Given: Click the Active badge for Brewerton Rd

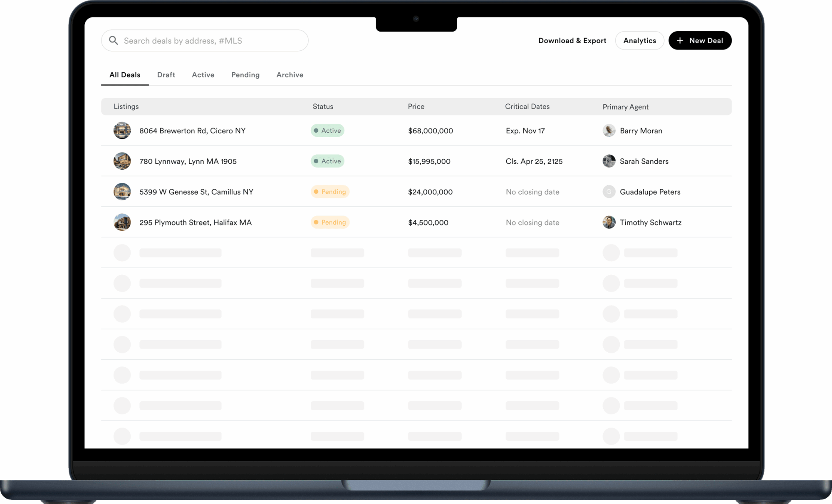Looking at the screenshot, I should coord(327,131).
